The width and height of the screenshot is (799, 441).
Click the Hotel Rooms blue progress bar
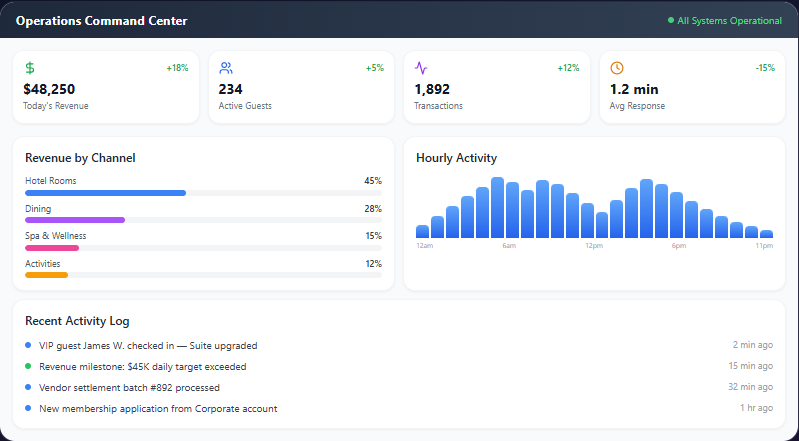105,193
